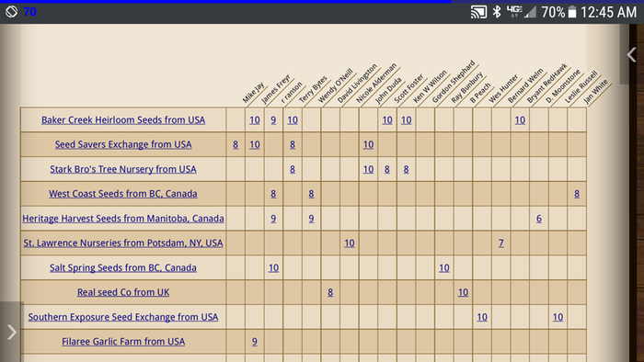Tap the screen rotation icon in status bar
Viewport: 644px width, 362px height.
(11, 11)
